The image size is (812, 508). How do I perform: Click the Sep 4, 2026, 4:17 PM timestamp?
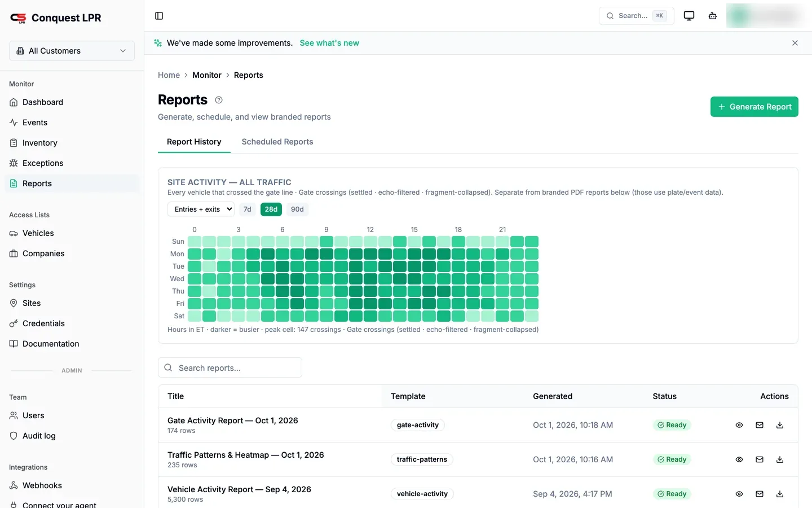tap(572, 494)
